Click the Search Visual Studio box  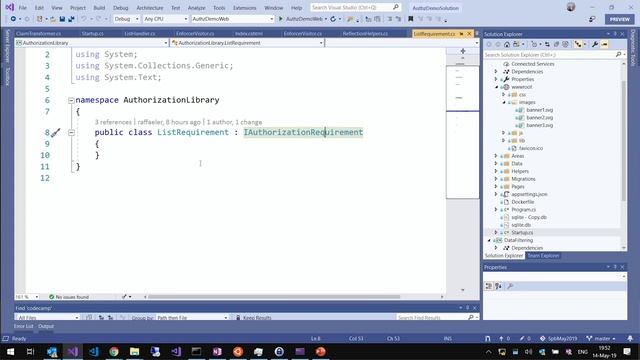[x=355, y=7]
